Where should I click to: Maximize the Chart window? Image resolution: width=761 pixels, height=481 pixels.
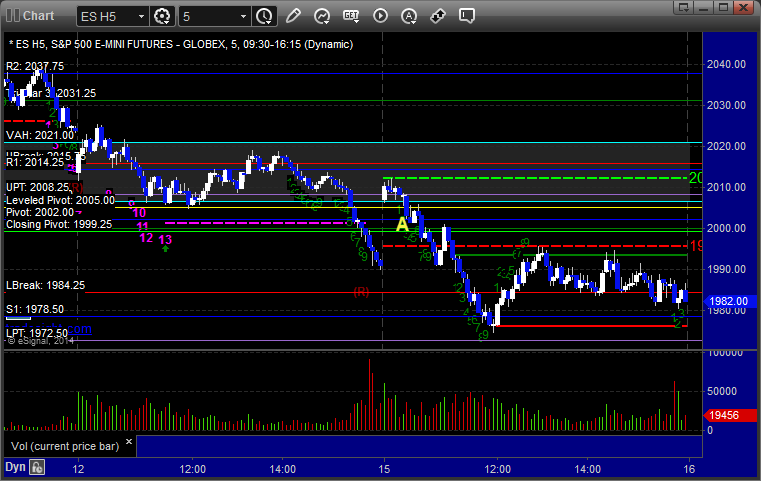(723, 7)
